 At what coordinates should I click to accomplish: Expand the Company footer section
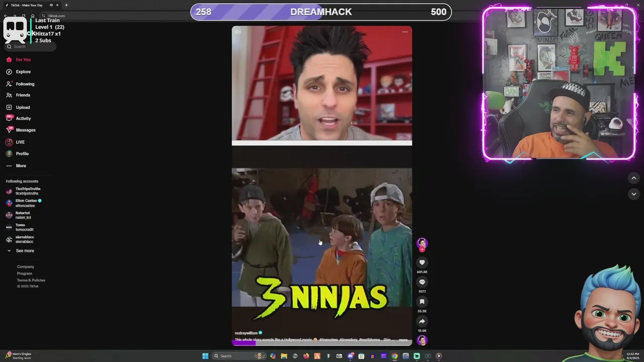pyautogui.click(x=26, y=267)
